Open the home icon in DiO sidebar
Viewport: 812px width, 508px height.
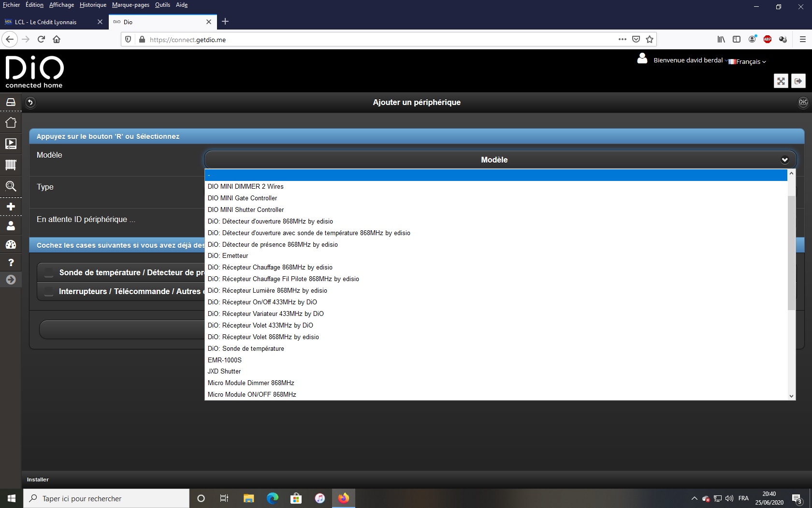pyautogui.click(x=11, y=122)
